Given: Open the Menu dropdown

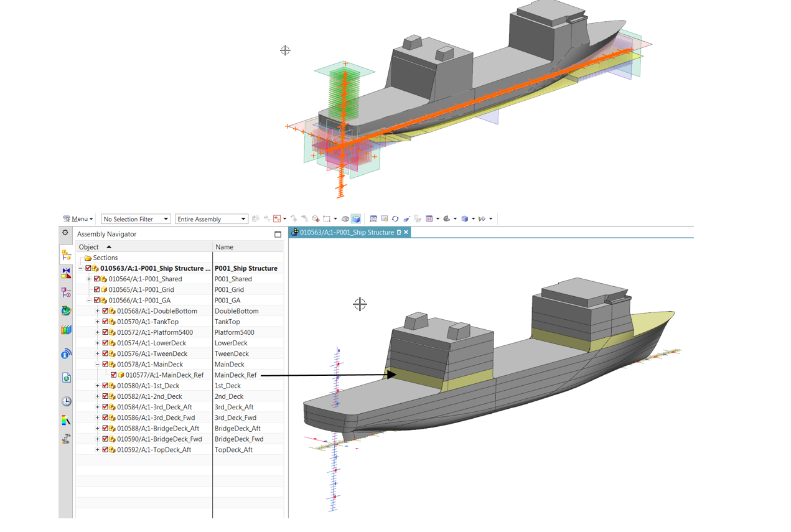Looking at the screenshot, I should click(78, 219).
